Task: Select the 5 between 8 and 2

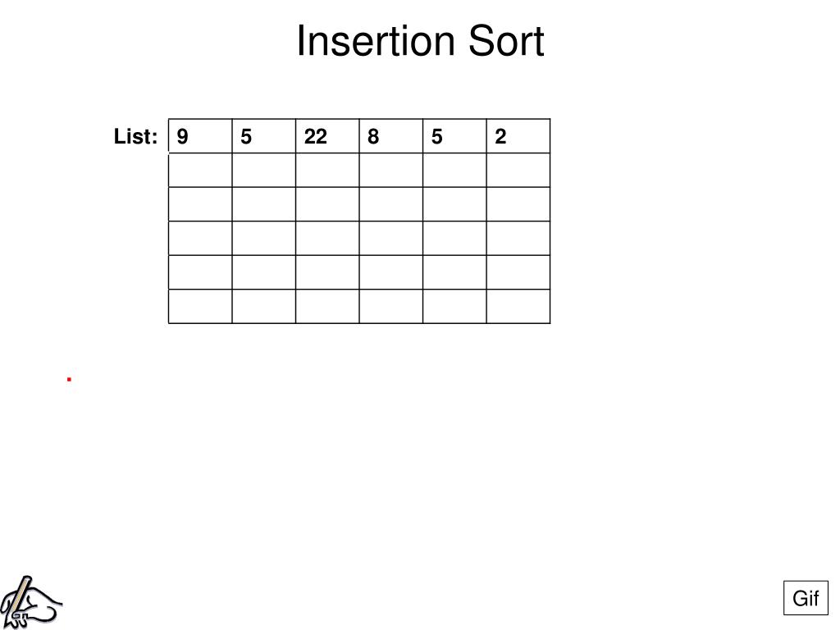Action: pos(454,136)
